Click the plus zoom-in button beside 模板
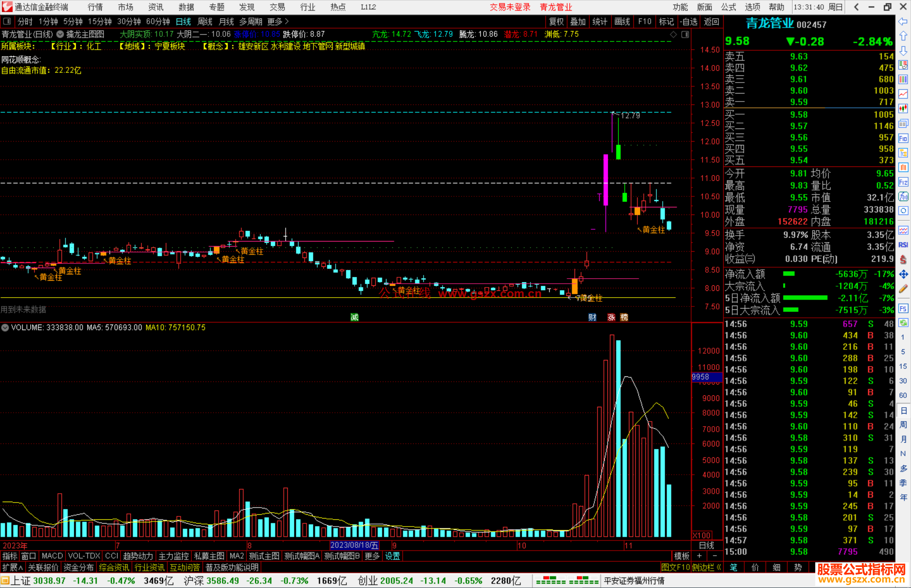 699,556
